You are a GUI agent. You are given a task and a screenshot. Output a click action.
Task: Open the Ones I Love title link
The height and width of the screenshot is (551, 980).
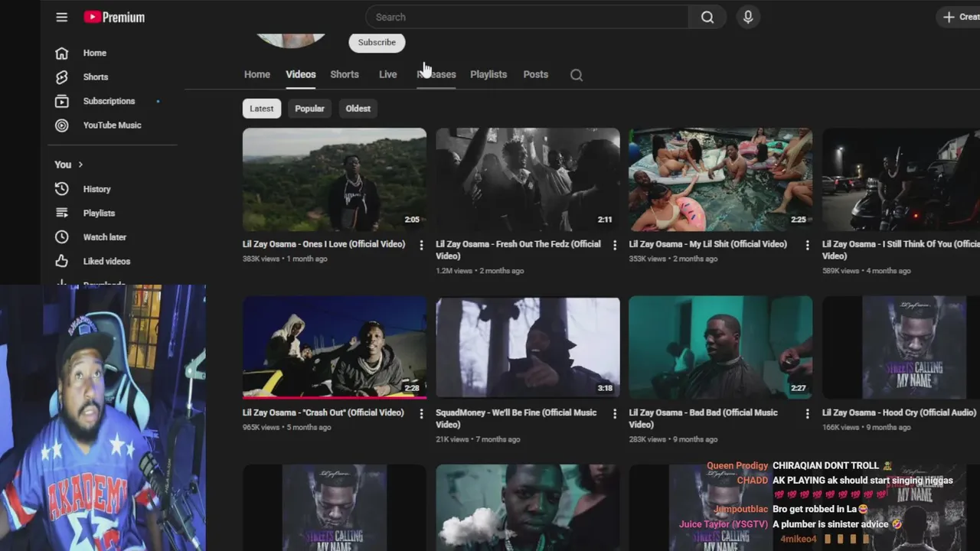[x=324, y=244]
